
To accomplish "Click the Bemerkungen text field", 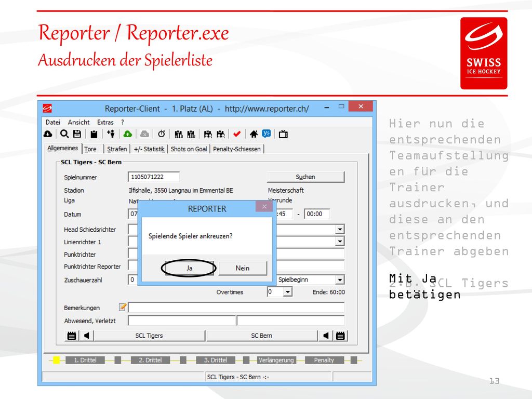I will pyautogui.click(x=236, y=308).
